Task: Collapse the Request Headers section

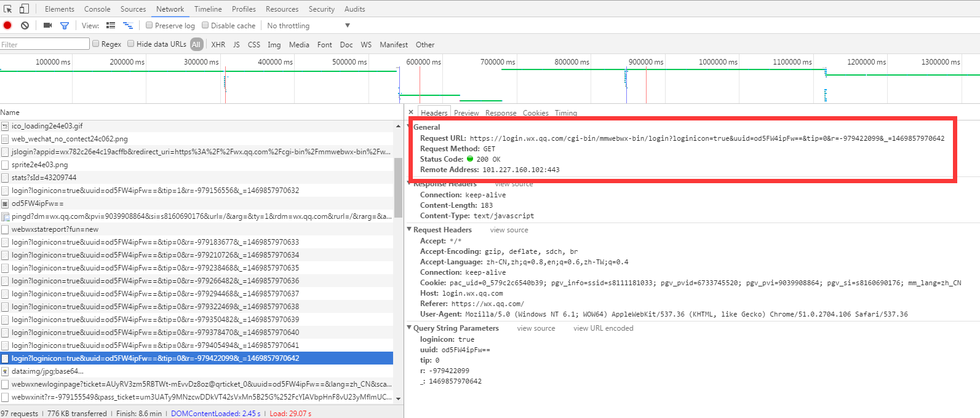Action: pyautogui.click(x=409, y=229)
